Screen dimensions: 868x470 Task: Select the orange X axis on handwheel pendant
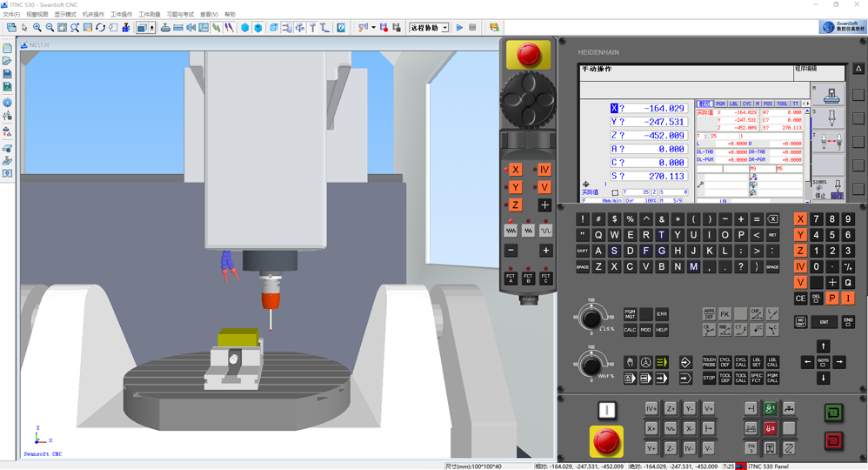tap(516, 170)
